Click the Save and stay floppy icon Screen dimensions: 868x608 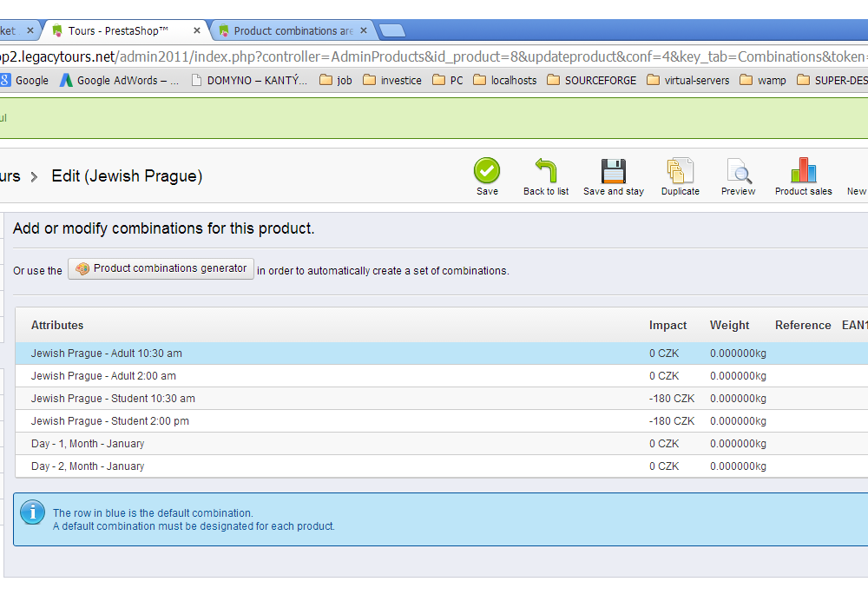pyautogui.click(x=614, y=170)
